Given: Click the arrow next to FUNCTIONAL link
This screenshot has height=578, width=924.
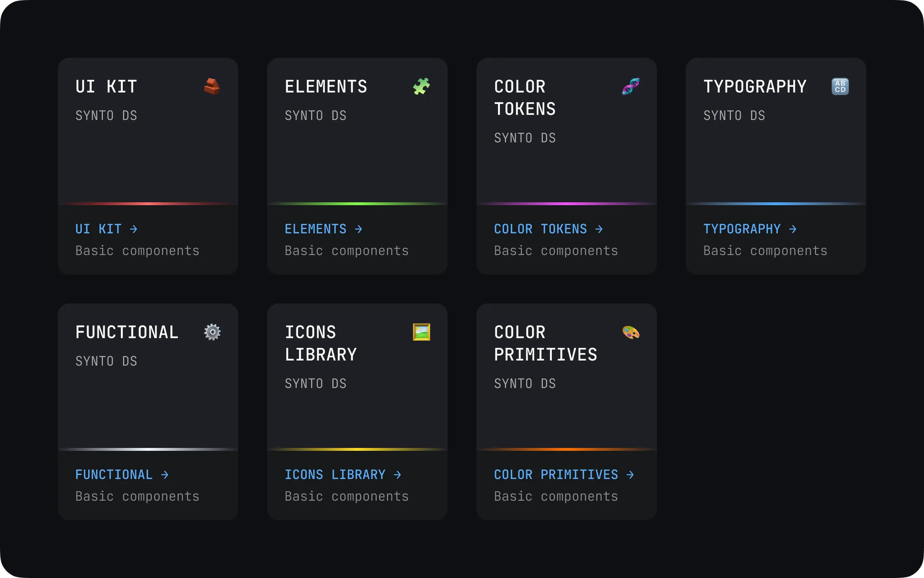Looking at the screenshot, I should pos(165,475).
